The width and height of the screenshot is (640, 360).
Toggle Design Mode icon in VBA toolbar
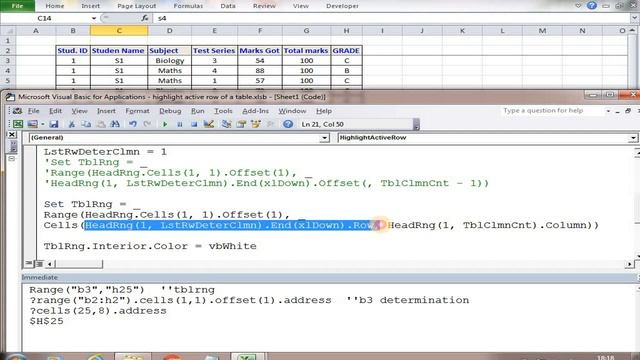pyautogui.click(x=209, y=124)
